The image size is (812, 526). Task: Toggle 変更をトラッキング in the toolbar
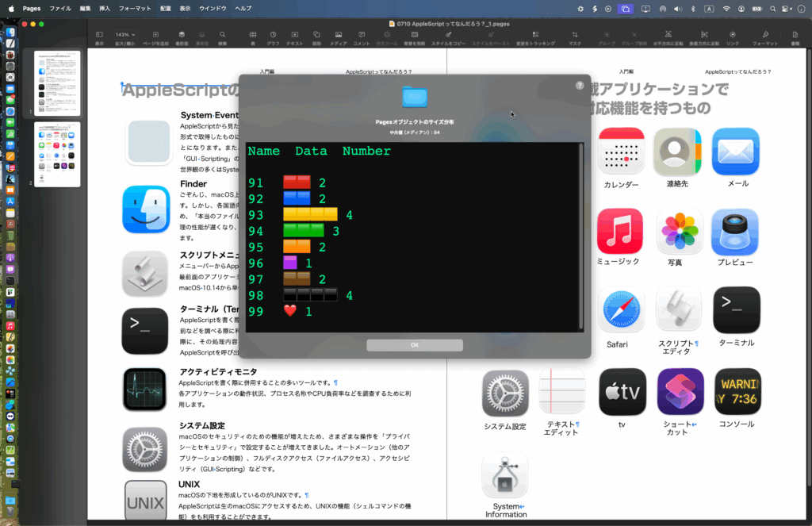[x=531, y=36]
